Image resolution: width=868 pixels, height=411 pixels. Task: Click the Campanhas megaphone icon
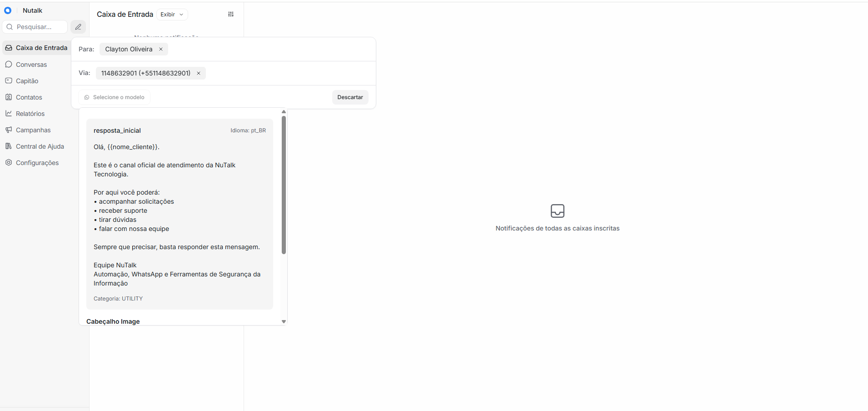[9, 130]
